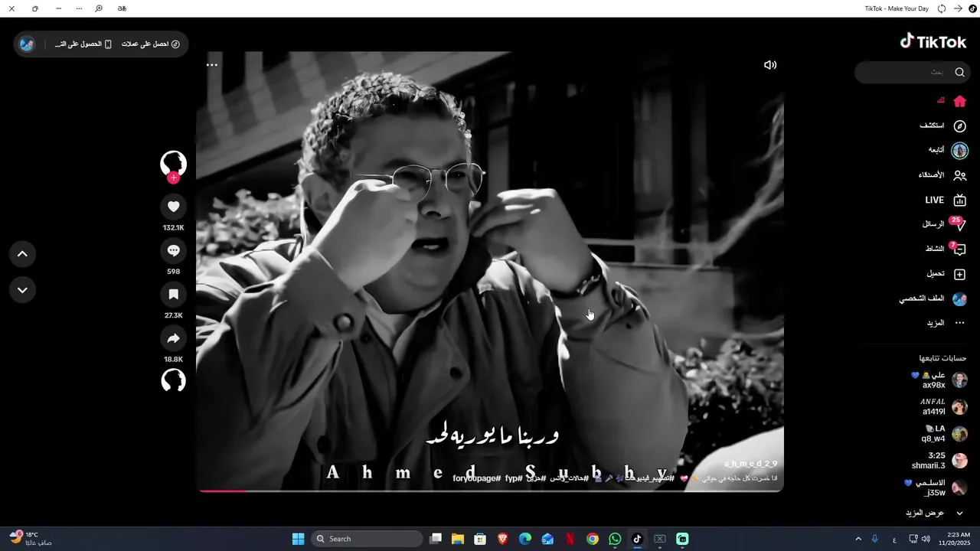Open the Windows Start menu
The image size is (980, 551).
point(298,539)
